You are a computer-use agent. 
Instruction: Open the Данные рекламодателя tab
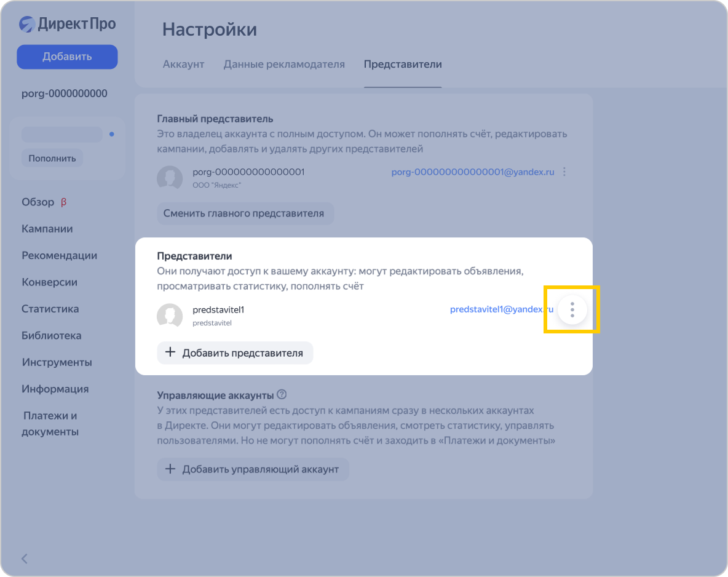point(284,65)
